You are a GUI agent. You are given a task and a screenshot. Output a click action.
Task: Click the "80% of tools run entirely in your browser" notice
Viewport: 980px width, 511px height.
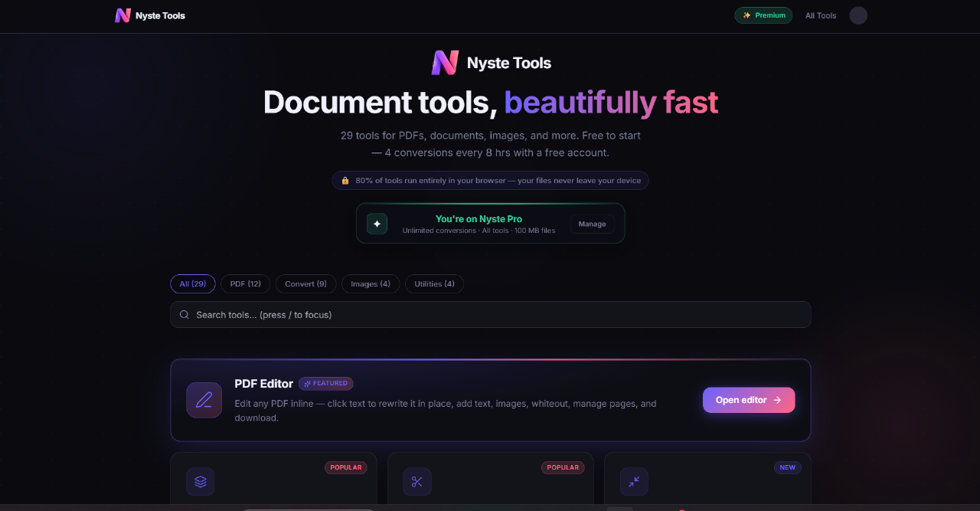(490, 181)
